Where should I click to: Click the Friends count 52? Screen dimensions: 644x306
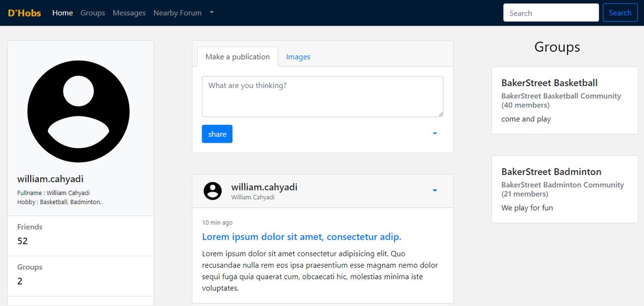coord(23,241)
